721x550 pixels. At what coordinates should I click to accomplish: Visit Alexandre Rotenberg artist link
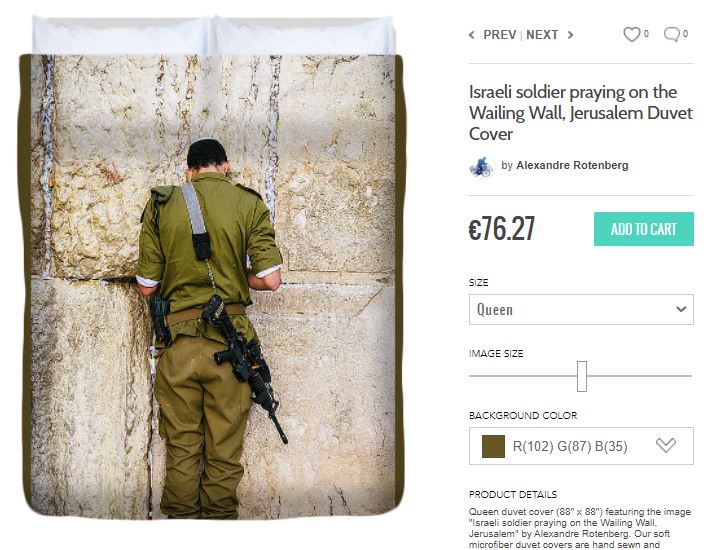[x=572, y=166]
